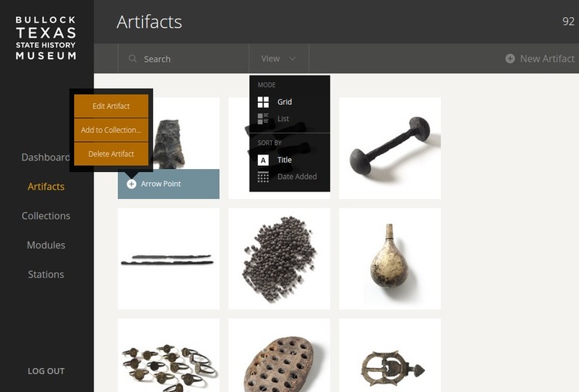This screenshot has height=392, width=579.
Task: Focus the Search input field
Action: tap(184, 59)
